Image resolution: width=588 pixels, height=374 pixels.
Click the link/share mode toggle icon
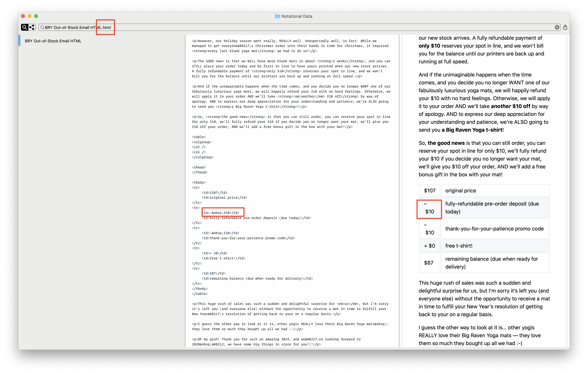[32, 27]
